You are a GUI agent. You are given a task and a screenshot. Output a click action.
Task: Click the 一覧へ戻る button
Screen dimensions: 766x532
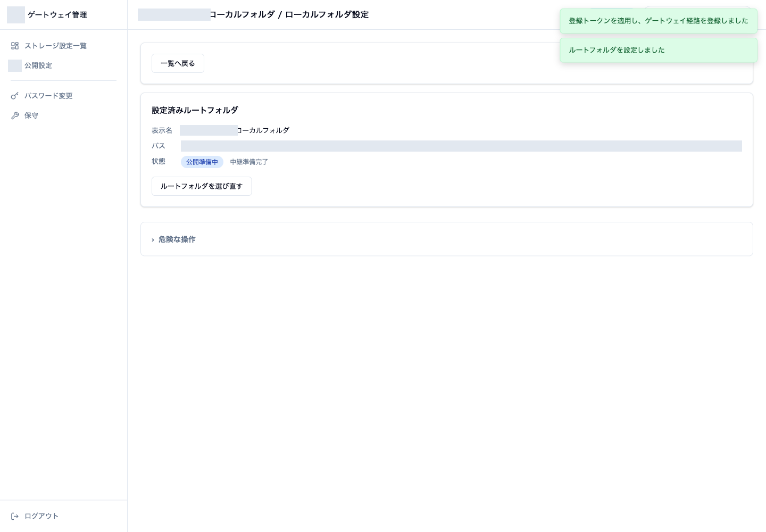point(178,63)
